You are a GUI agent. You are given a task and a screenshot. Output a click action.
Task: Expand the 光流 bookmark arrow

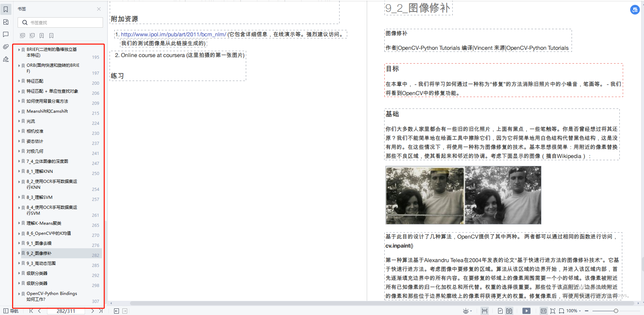[19, 121]
